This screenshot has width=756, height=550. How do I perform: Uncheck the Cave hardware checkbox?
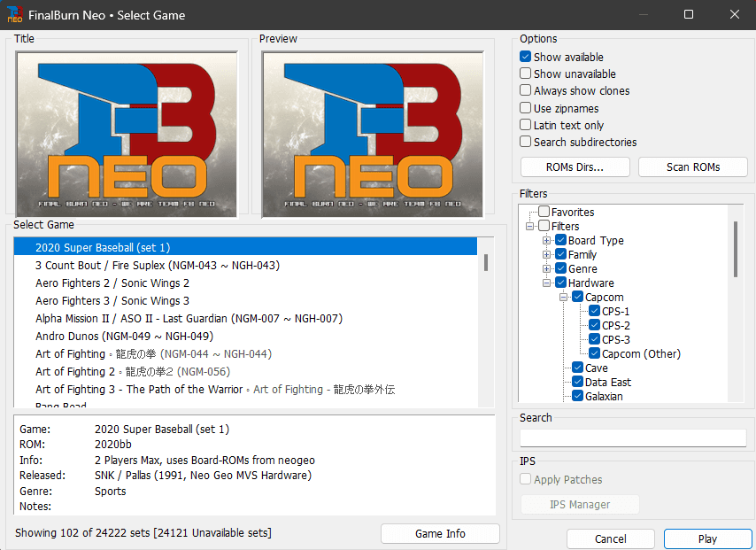click(577, 368)
